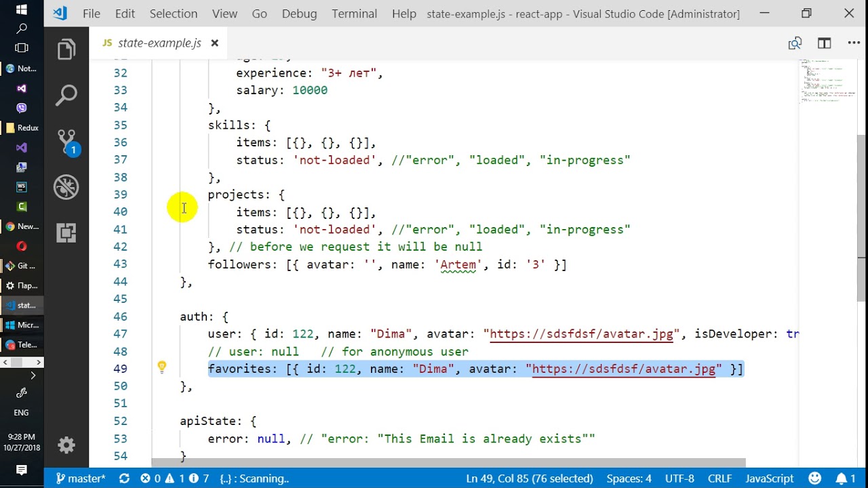The width and height of the screenshot is (868, 488).
Task: Open the Manage gear at activity bar bottom
Action: point(66,445)
